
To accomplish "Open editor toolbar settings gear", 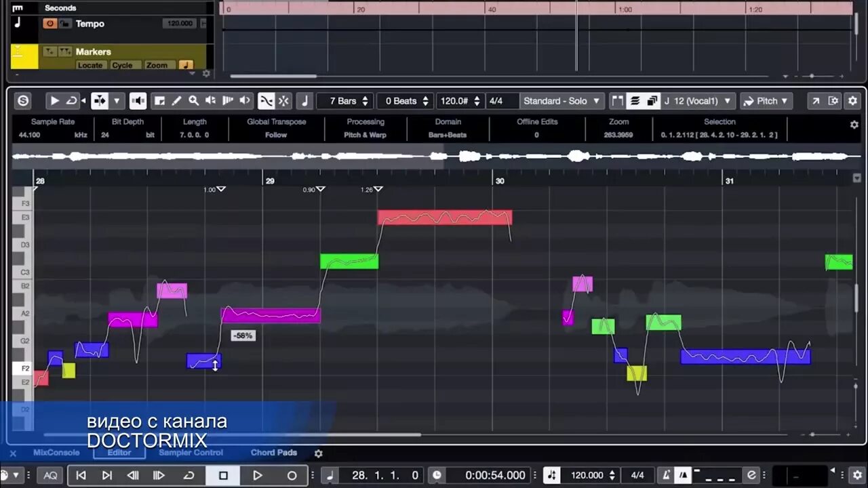I will point(852,101).
